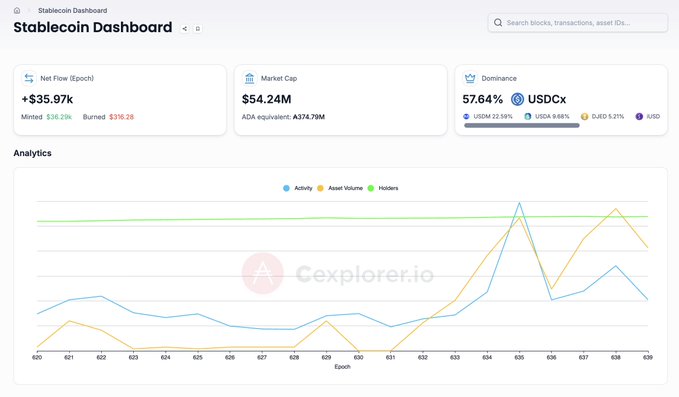Click the 57.64% dominance value
This screenshot has height=397, width=679.
482,99
